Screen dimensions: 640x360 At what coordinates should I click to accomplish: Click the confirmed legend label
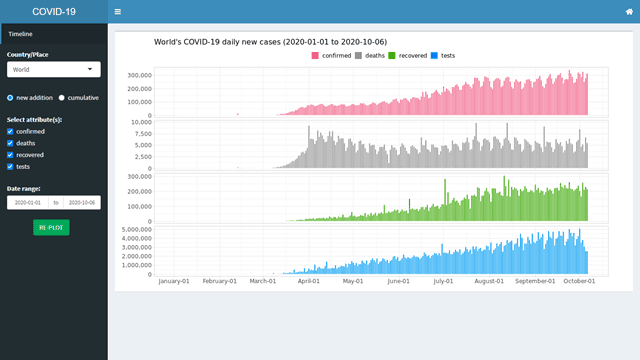tap(336, 56)
